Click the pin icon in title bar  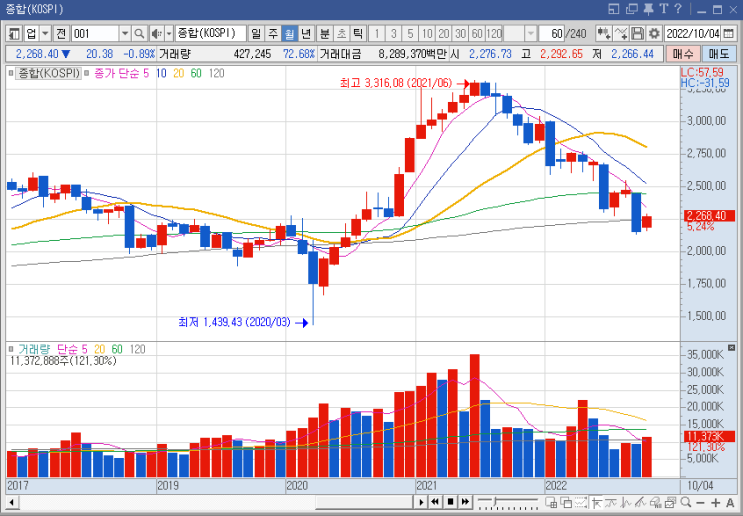[x=648, y=9]
